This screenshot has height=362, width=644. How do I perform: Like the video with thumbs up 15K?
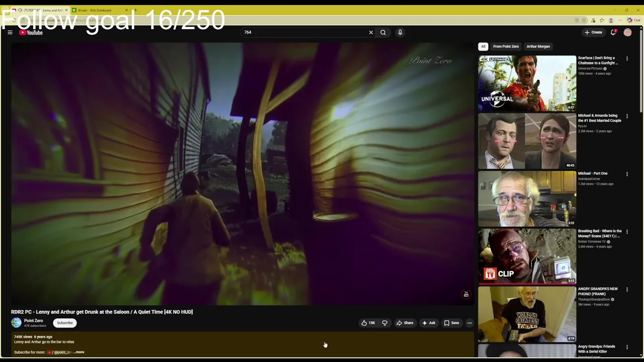(368, 323)
